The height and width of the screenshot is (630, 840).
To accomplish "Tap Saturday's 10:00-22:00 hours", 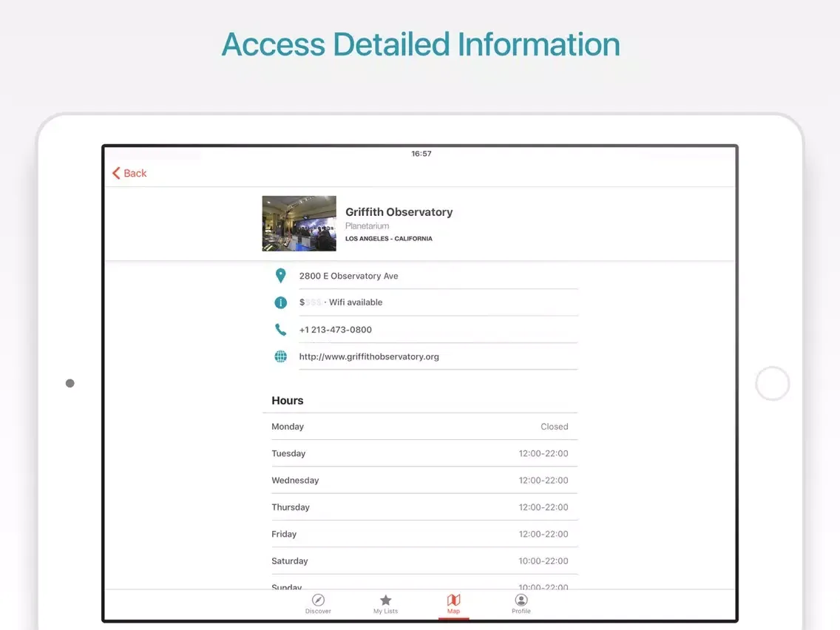I will pos(543,561).
